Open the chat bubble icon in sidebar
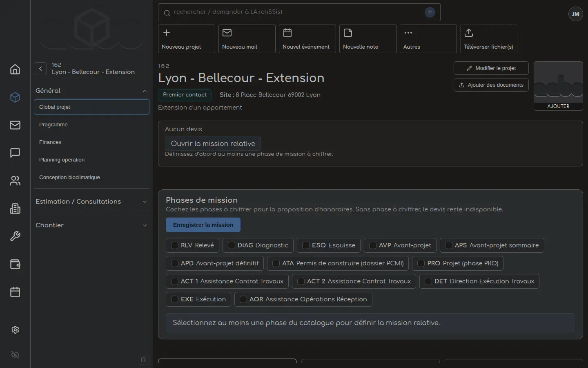 point(15,153)
